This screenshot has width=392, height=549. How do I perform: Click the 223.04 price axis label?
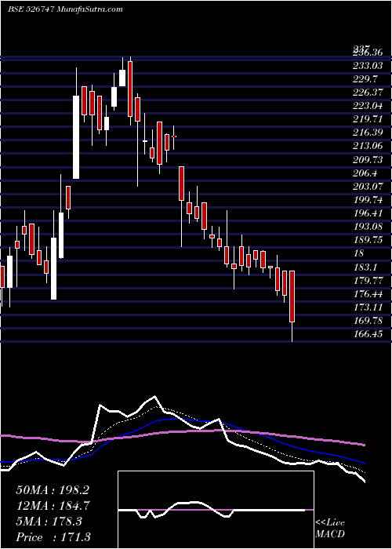point(368,106)
